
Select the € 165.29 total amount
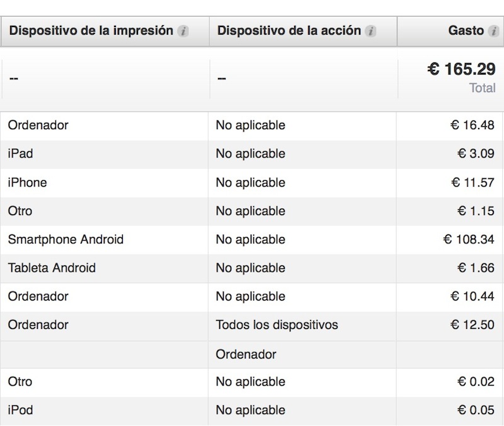461,69
